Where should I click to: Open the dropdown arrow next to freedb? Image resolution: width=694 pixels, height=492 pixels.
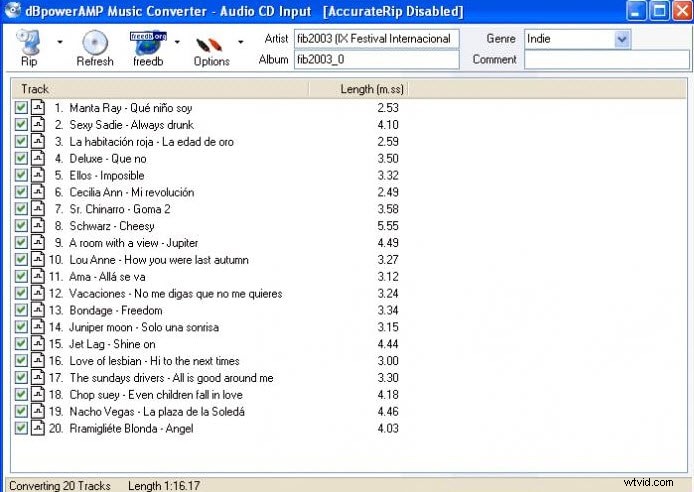tap(177, 42)
